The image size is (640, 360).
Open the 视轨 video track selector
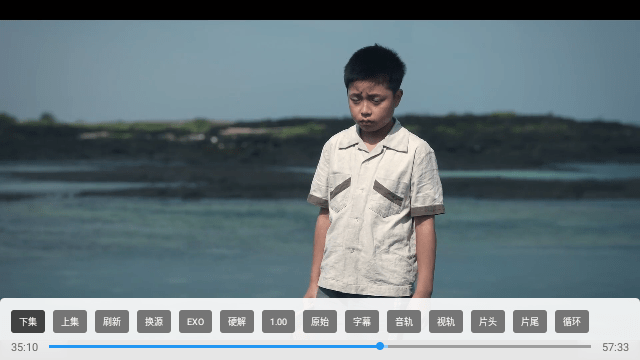[x=446, y=322]
